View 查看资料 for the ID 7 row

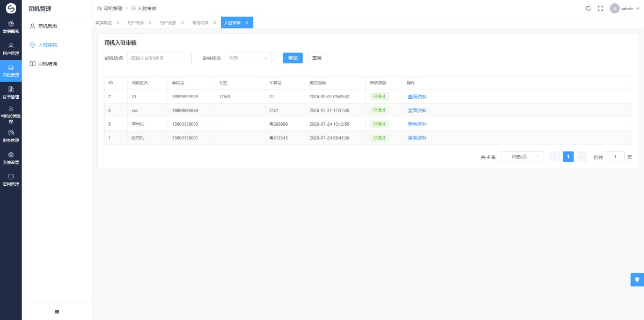point(417,97)
